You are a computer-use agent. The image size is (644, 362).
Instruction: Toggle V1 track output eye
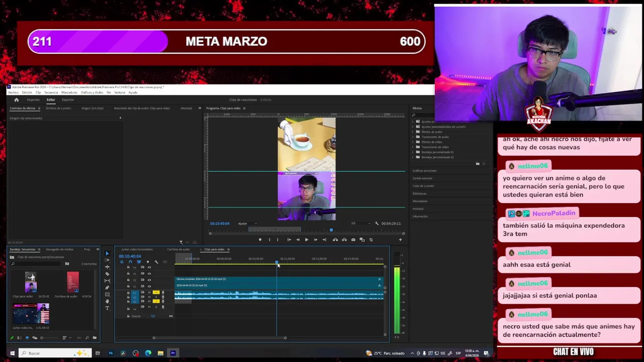click(149, 286)
